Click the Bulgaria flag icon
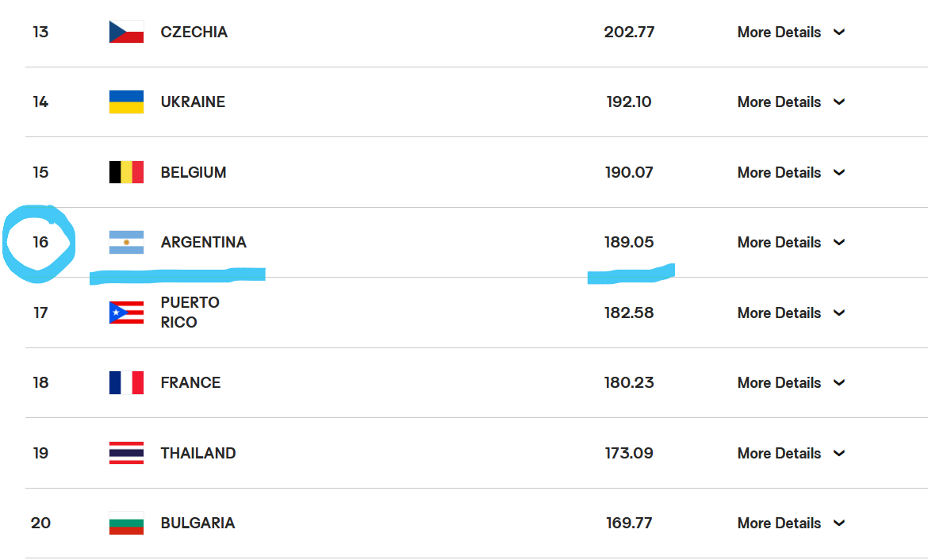 tap(126, 524)
